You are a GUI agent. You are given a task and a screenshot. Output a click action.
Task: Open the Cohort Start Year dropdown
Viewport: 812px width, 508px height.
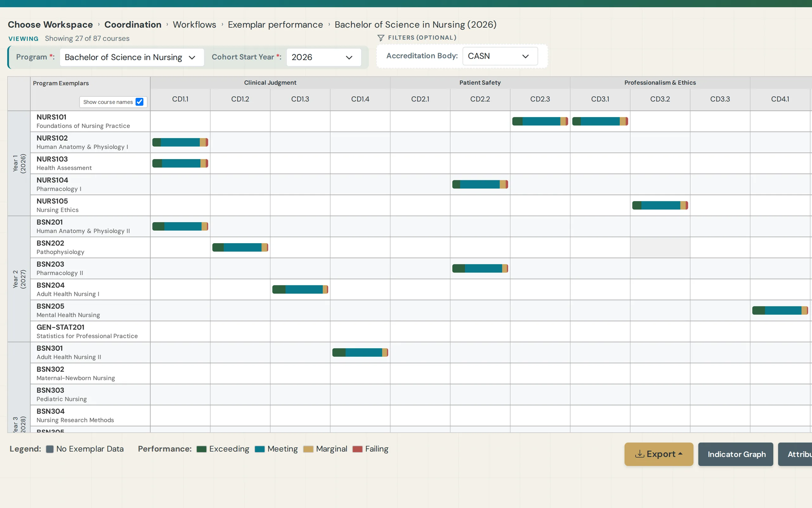[x=324, y=57]
